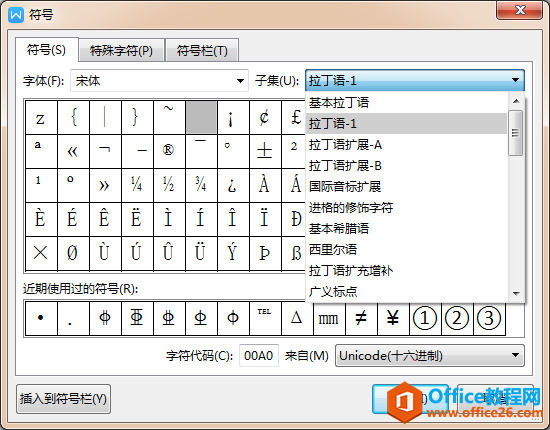Pick recent circled ① symbol
The height and width of the screenshot is (430, 550).
(x=425, y=318)
